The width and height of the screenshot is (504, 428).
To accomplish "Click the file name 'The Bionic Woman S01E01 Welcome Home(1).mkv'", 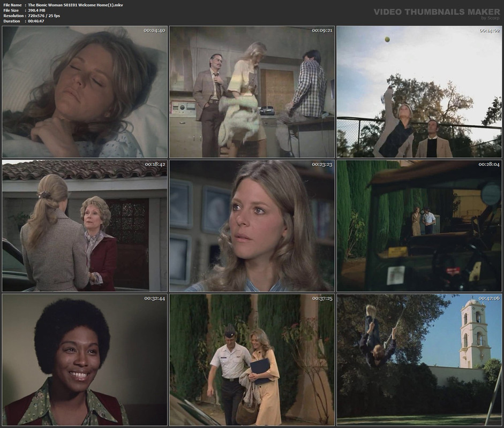I will [76, 5].
